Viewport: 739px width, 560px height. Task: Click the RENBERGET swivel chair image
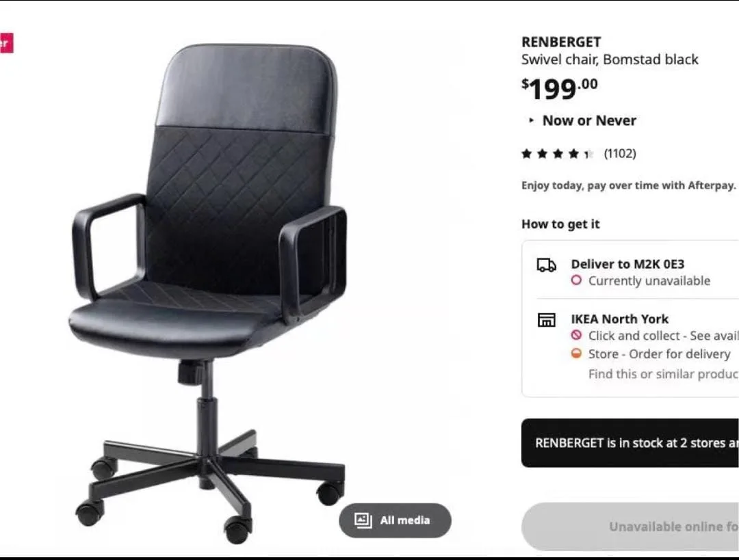(210, 293)
